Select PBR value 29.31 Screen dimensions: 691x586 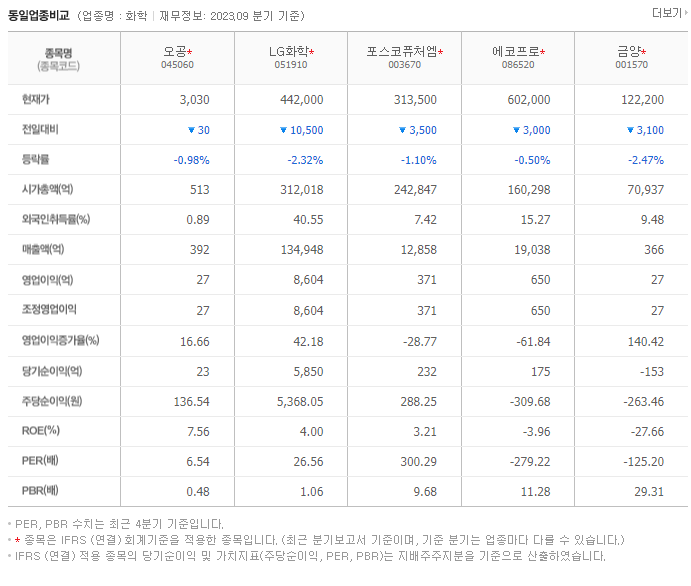point(649,491)
